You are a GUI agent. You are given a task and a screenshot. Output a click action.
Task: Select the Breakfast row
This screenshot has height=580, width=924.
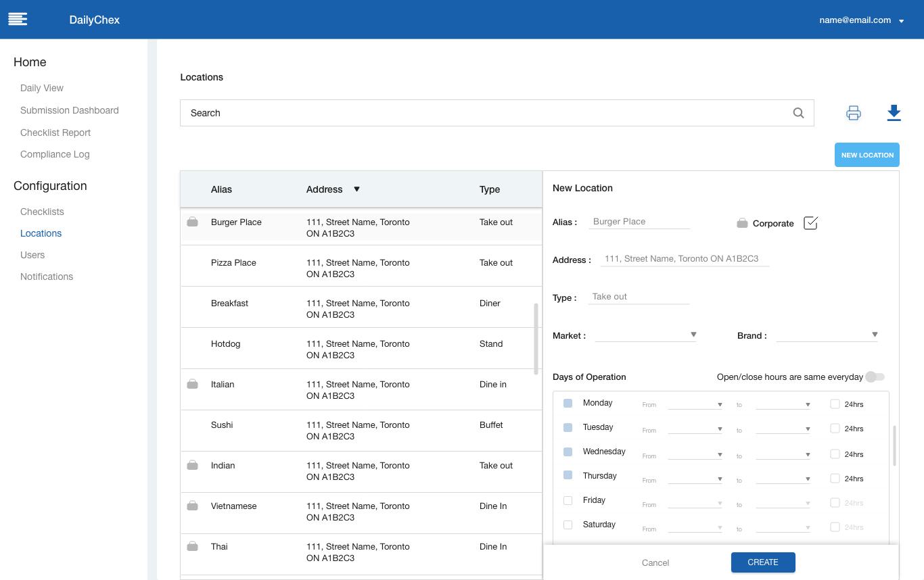tap(361, 307)
